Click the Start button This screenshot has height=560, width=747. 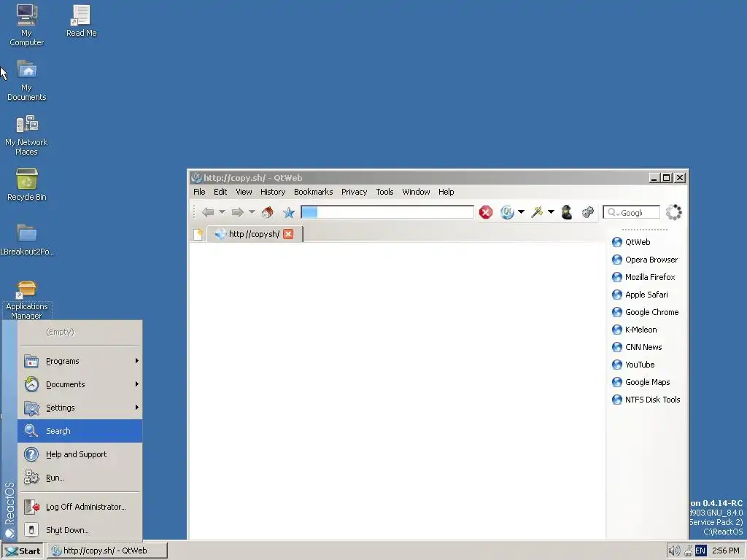pyautogui.click(x=23, y=551)
